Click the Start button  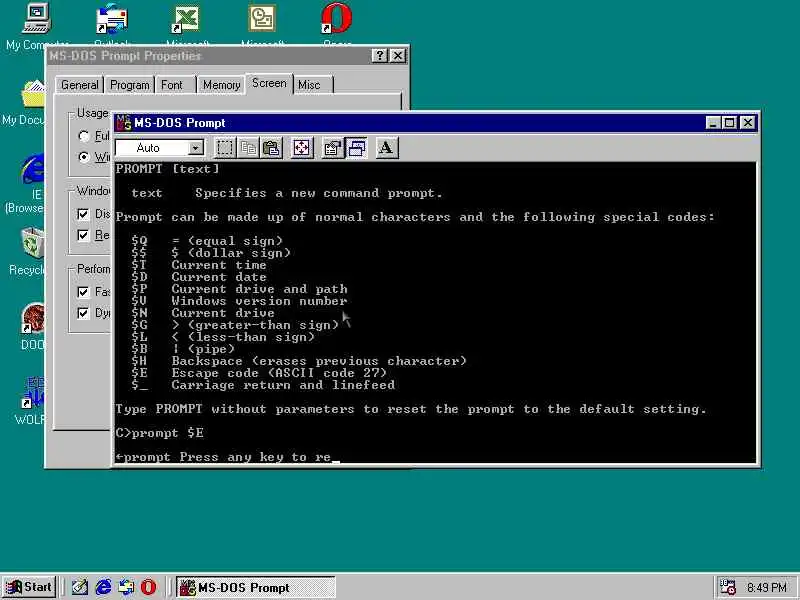[x=29, y=587]
